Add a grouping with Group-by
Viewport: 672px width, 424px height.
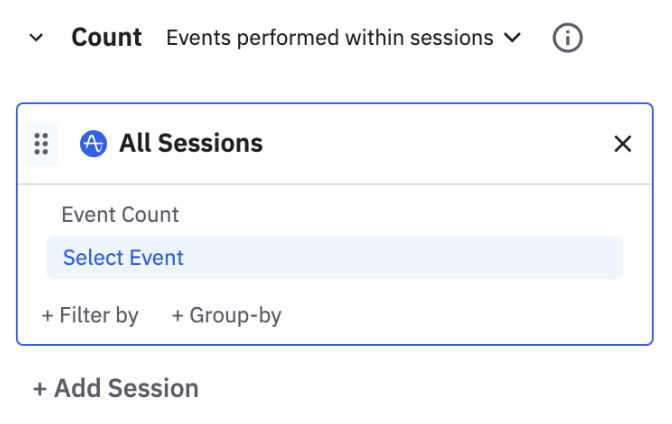coord(226,315)
